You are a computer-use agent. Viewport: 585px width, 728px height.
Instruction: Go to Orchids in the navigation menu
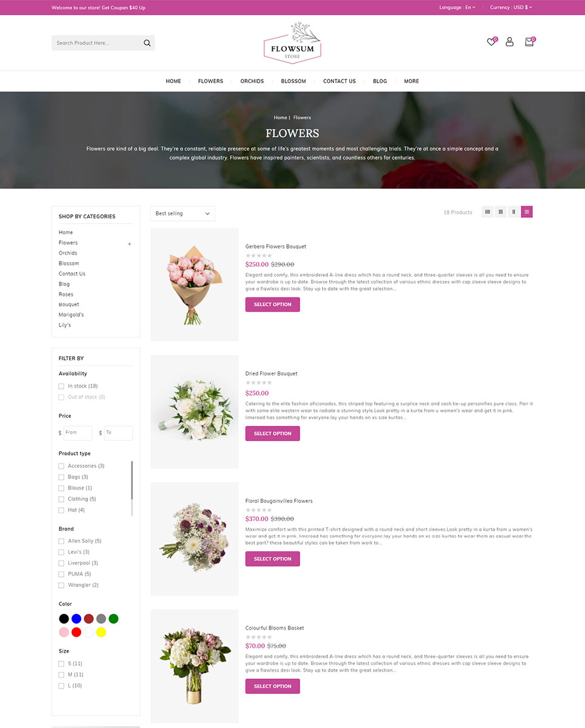252,81
